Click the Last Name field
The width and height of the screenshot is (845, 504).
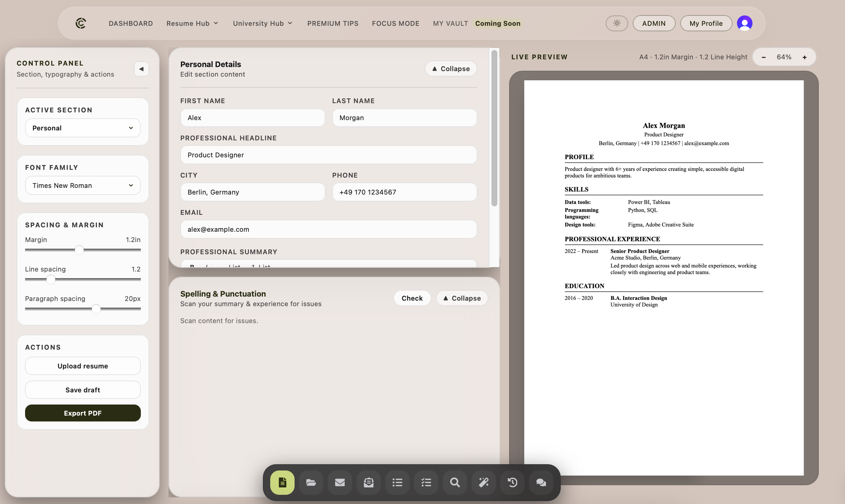405,118
